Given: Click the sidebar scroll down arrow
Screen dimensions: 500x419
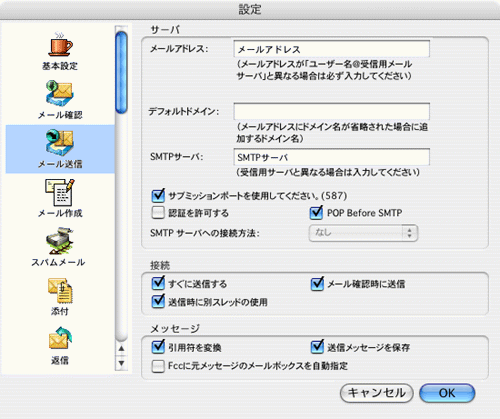Looking at the screenshot, I should (121, 363).
